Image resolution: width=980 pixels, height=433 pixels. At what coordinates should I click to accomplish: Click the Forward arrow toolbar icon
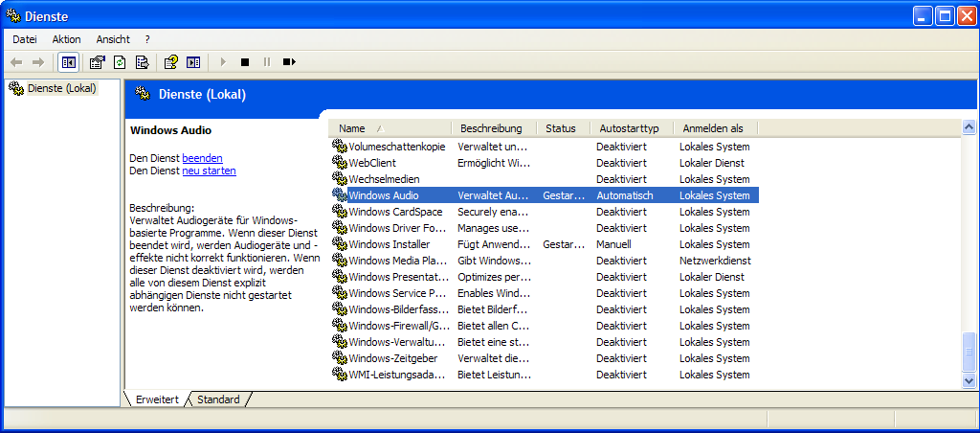pyautogui.click(x=38, y=62)
